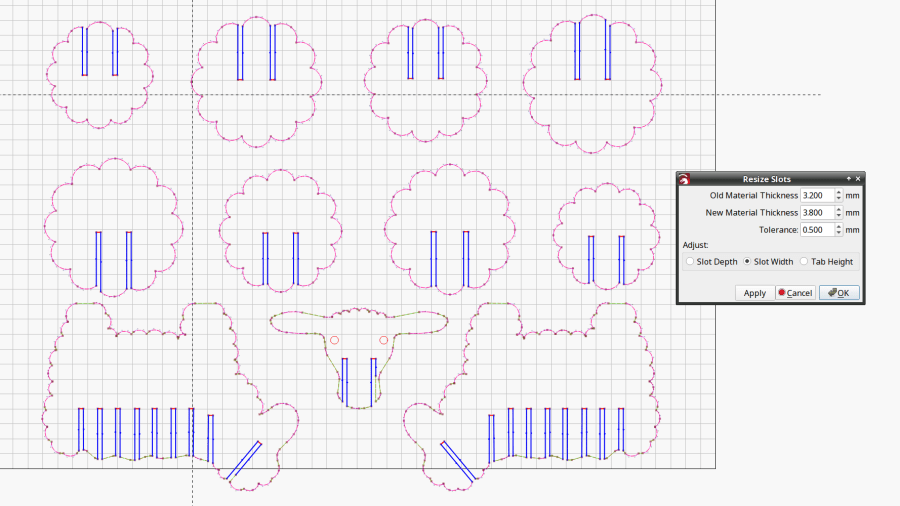The height and width of the screenshot is (506, 900).
Task: Cancel the Resize Slots dialog
Action: click(795, 293)
